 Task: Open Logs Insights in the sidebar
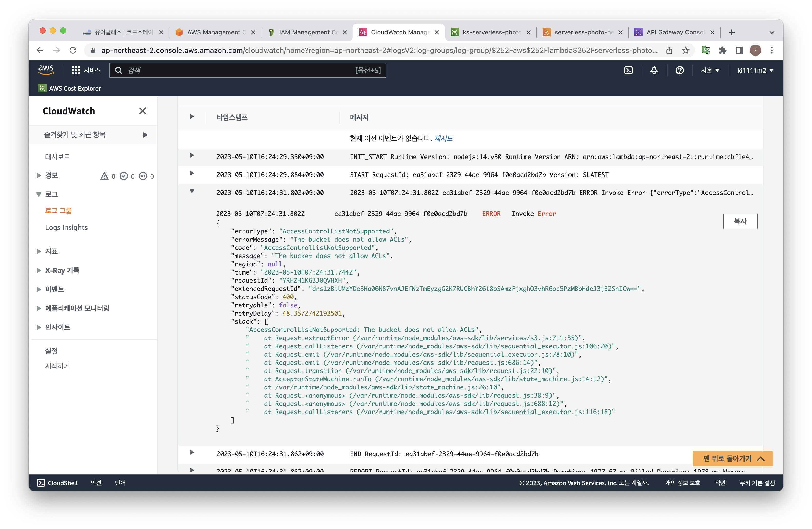point(66,228)
